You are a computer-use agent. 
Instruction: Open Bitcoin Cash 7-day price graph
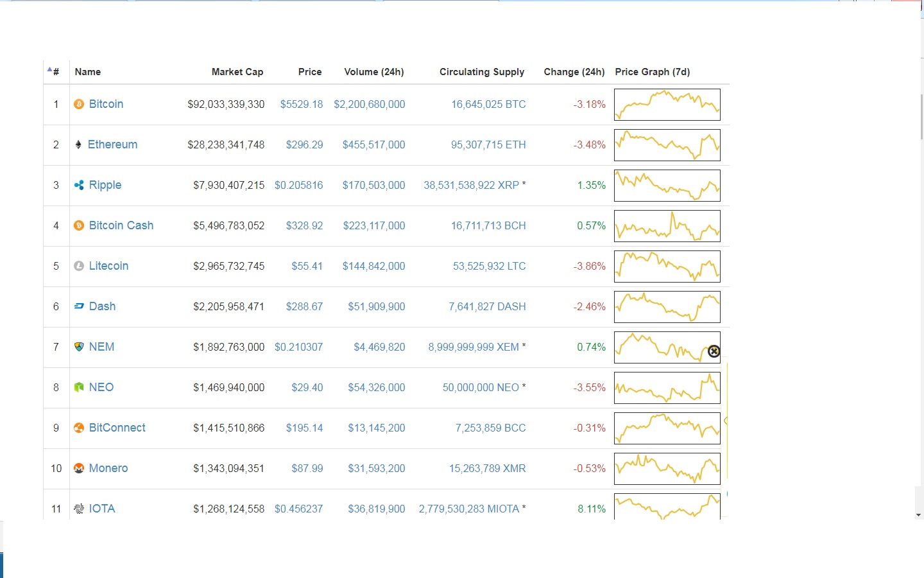click(667, 226)
